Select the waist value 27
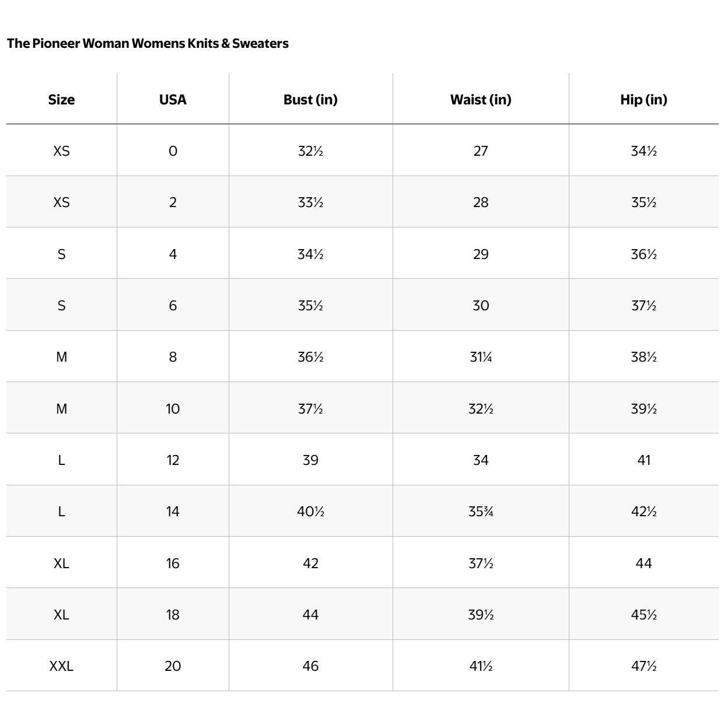The image size is (728, 728). coord(481,151)
